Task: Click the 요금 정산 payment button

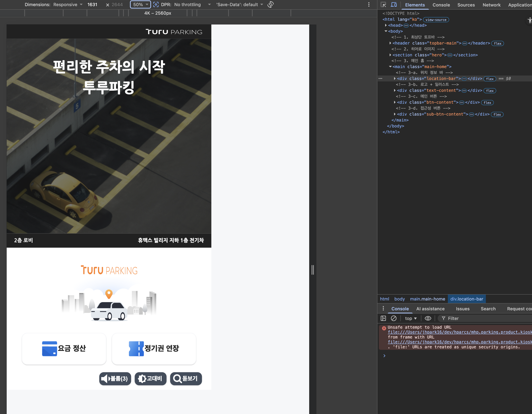Action: click(x=64, y=348)
